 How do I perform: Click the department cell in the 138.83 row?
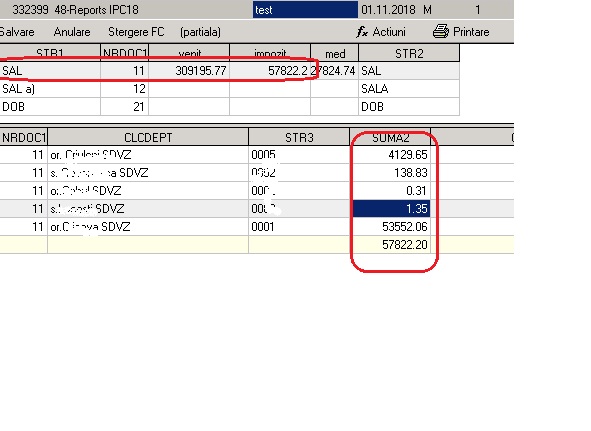click(148, 173)
